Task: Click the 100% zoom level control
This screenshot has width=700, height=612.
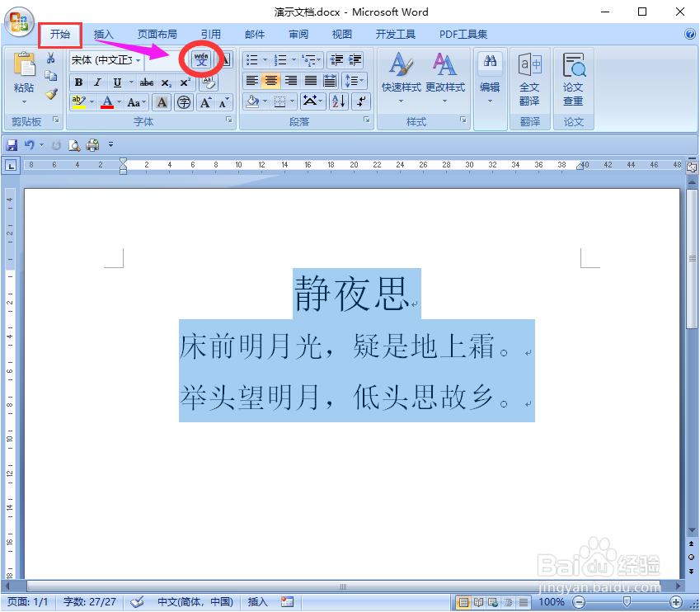Action: coord(551,601)
